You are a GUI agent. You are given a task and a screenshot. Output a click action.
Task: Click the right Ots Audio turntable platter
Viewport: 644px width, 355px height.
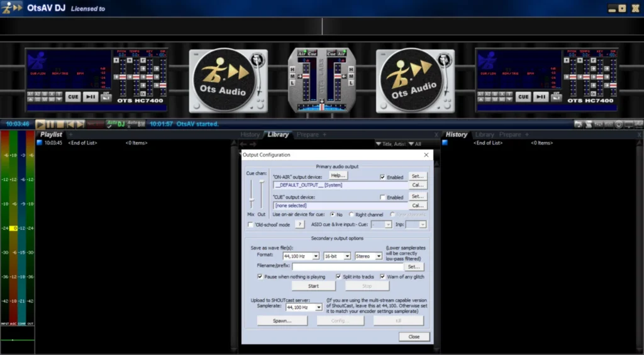(411, 80)
